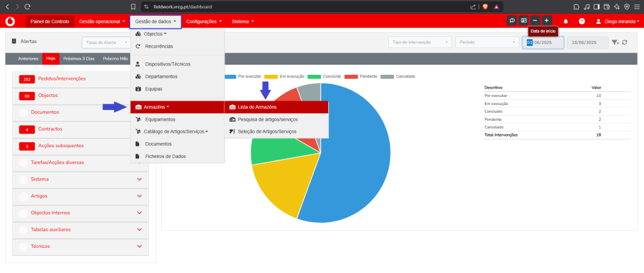Click the 69 badge next to Objectos alert
Screen dimensions: 644x273
[26, 96]
